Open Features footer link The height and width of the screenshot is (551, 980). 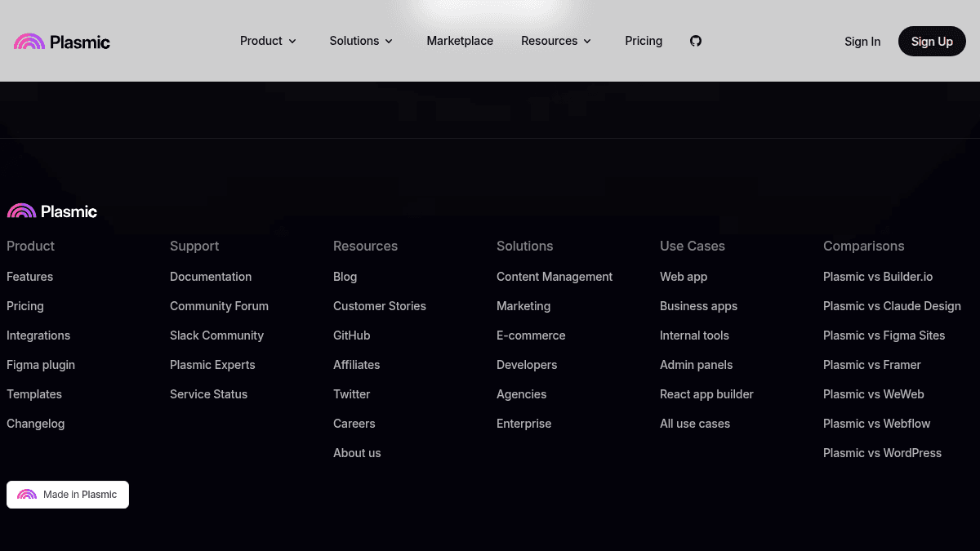point(29,277)
